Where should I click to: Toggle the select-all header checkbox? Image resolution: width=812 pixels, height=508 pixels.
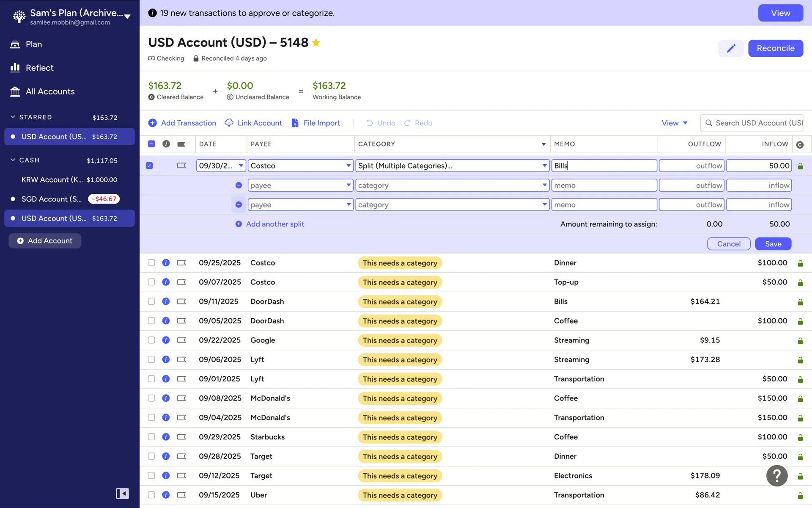pos(151,144)
